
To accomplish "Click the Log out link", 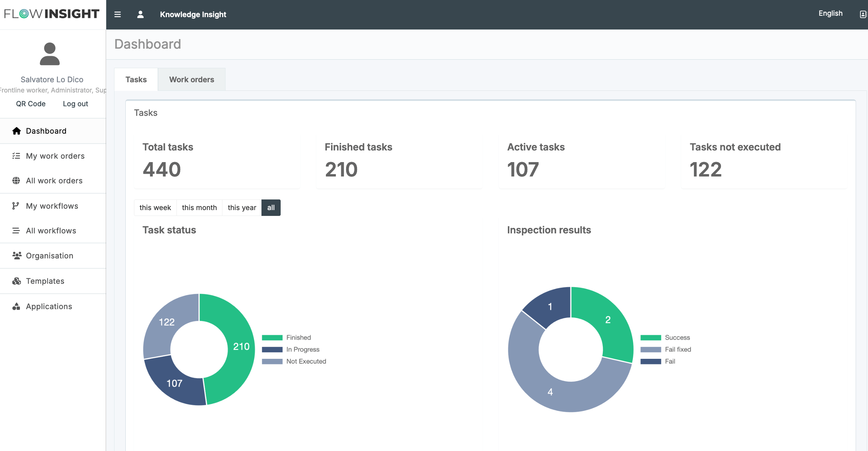I will point(75,104).
